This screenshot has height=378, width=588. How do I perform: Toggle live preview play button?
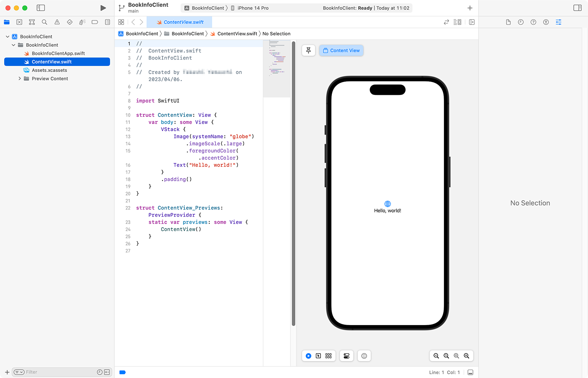(x=308, y=356)
